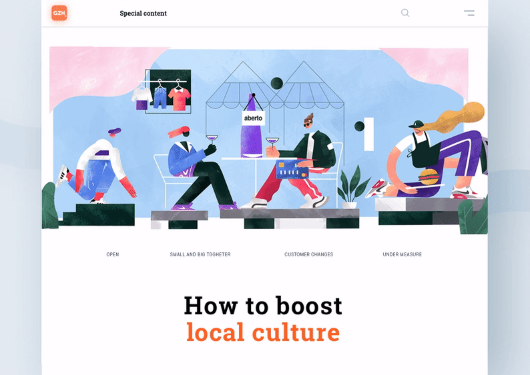
Task: Click the orange GZH logo icon
Action: [x=59, y=13]
